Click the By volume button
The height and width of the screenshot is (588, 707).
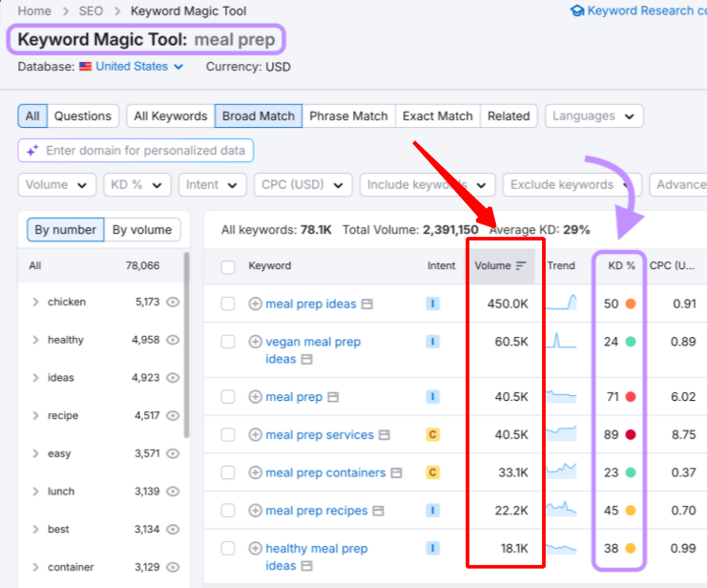click(142, 230)
